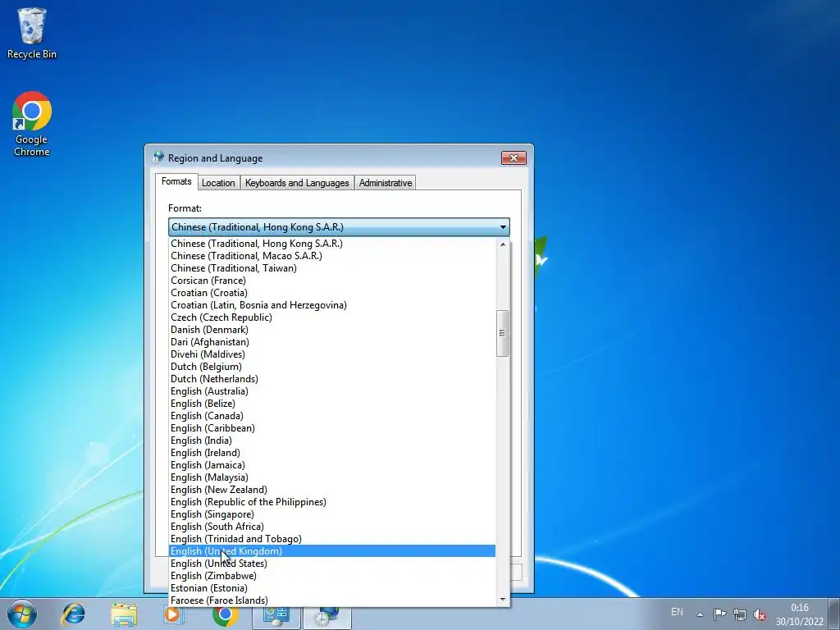Select Faroese (Faroe Islands)
Viewport: 840px width, 630px height.
[332, 600]
